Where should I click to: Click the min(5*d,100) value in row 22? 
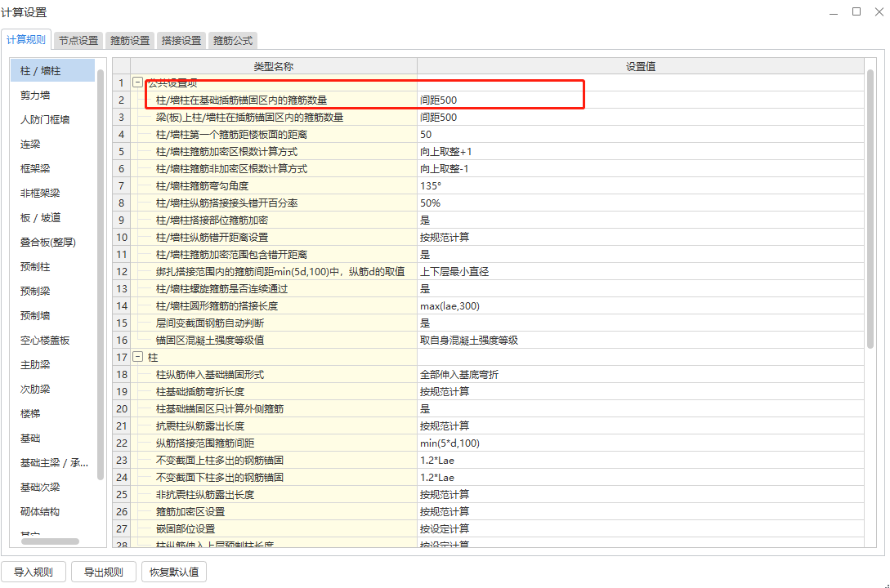coord(641,443)
